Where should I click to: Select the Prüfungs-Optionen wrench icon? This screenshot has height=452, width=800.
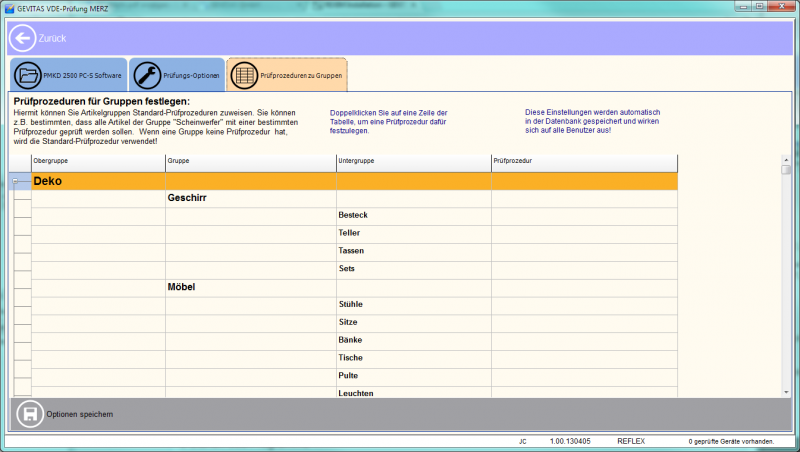pos(147,76)
